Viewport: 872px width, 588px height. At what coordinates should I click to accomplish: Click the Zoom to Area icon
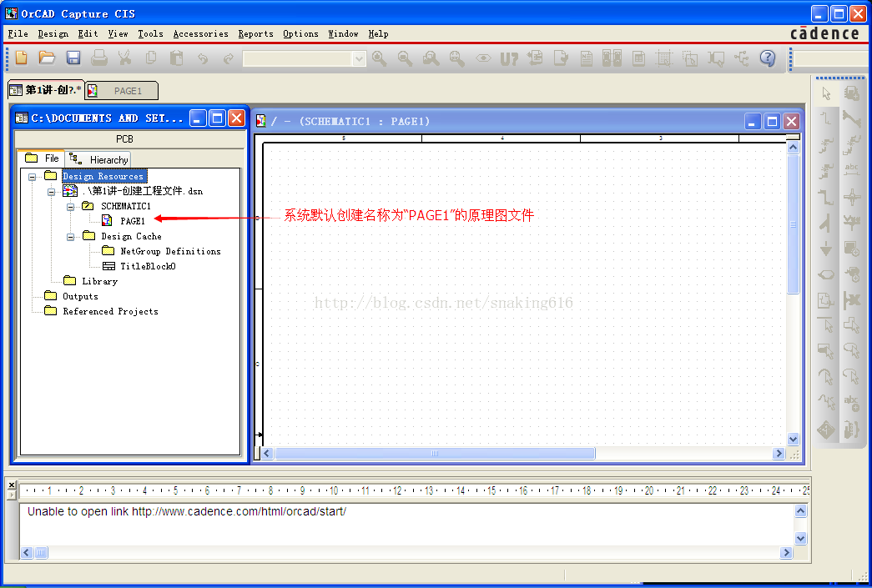431,58
